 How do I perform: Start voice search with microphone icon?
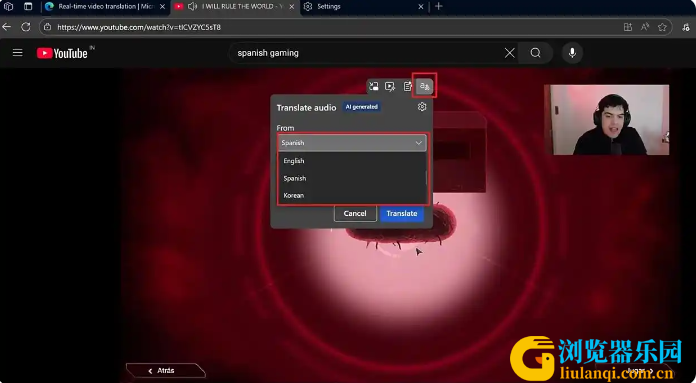point(572,53)
